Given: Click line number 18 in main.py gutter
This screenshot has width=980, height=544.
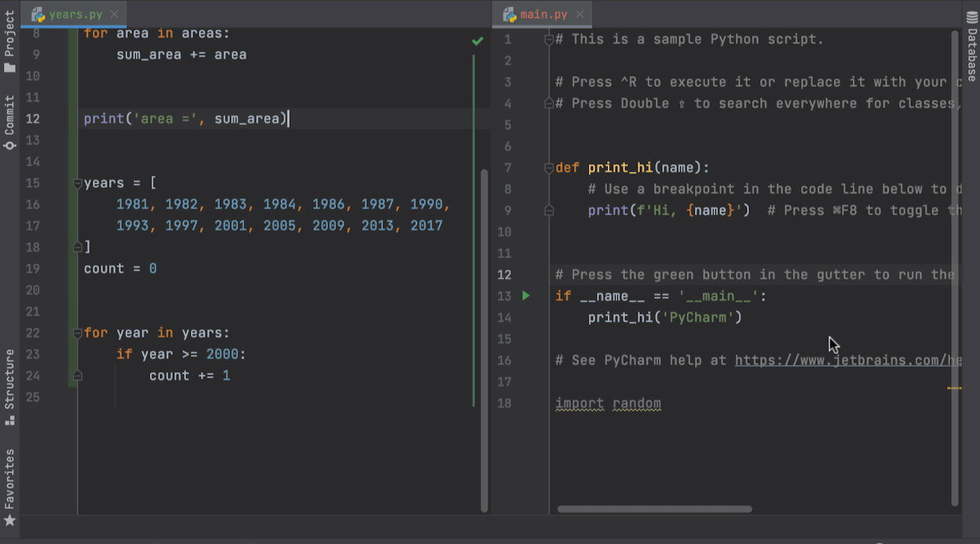Looking at the screenshot, I should [504, 403].
